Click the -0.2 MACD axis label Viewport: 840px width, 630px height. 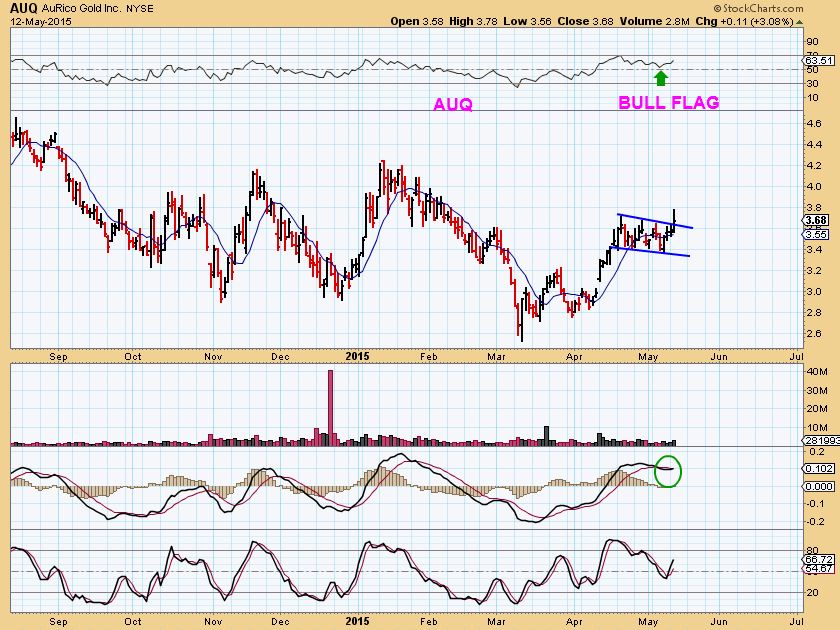816,521
